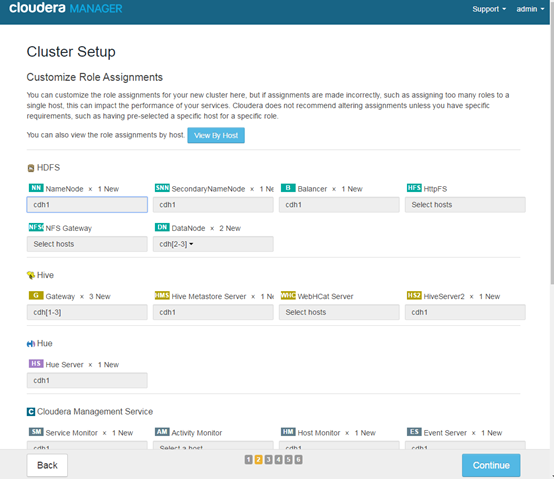This screenshot has height=479, width=554.
Task: Click the Event Server role label
Action: [x=445, y=433]
